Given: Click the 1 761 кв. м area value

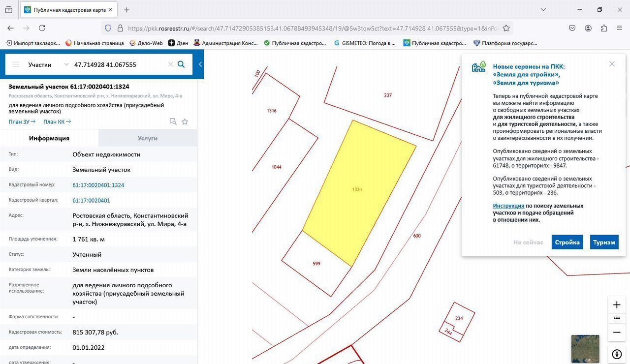Looking at the screenshot, I should tap(89, 240).
